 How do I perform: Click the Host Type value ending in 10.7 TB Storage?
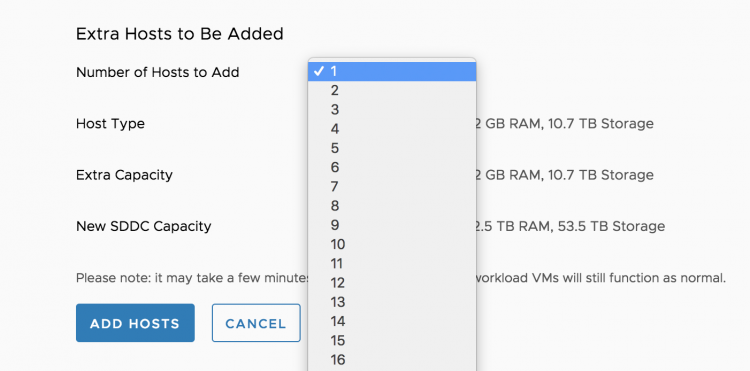click(564, 124)
